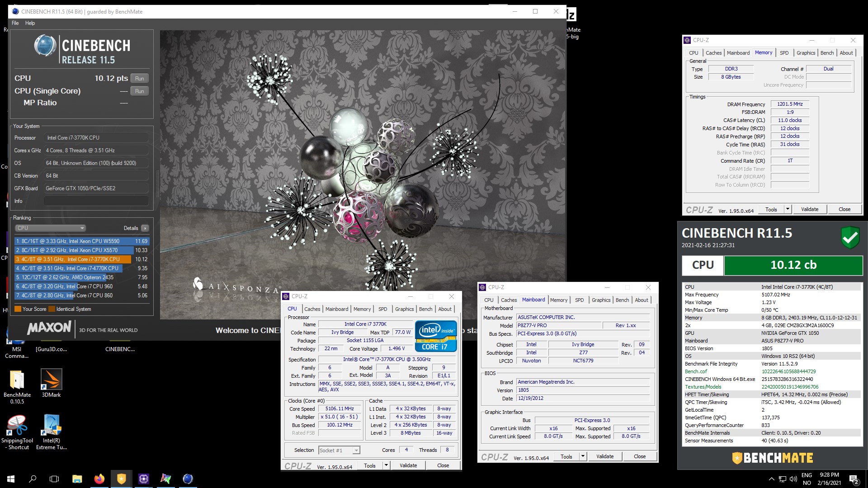Screen dimensions: 868x488
Task: Click the Cinebench globe logo in header
Action: pyautogui.click(x=45, y=46)
